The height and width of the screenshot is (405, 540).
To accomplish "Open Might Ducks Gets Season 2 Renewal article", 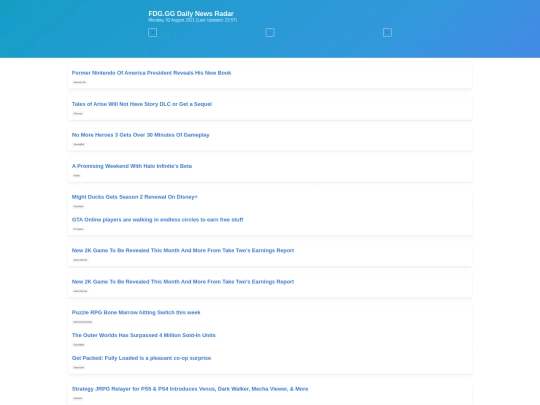I will point(134,197).
